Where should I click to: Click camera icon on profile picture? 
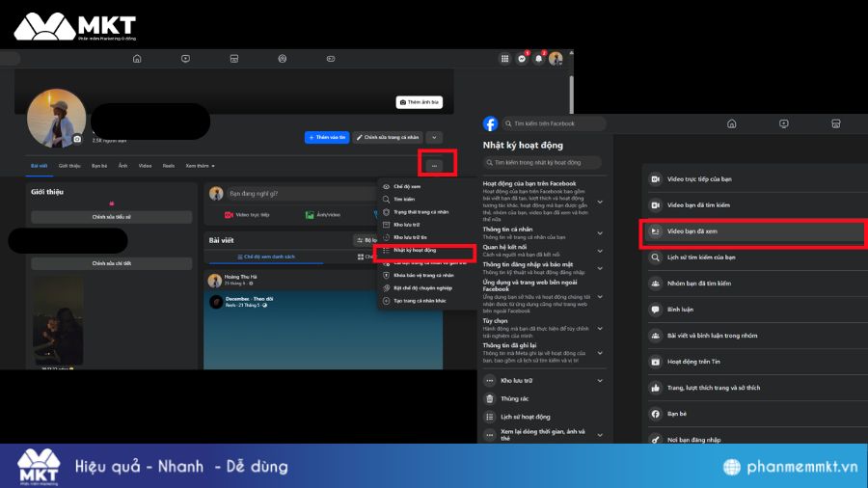click(77, 139)
